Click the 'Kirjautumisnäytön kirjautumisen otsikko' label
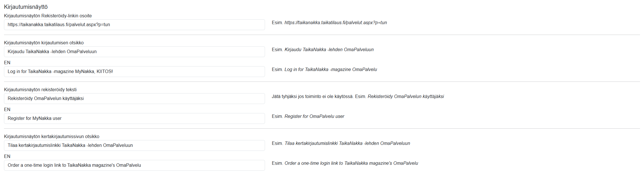This screenshot has width=644, height=173. 44,43
